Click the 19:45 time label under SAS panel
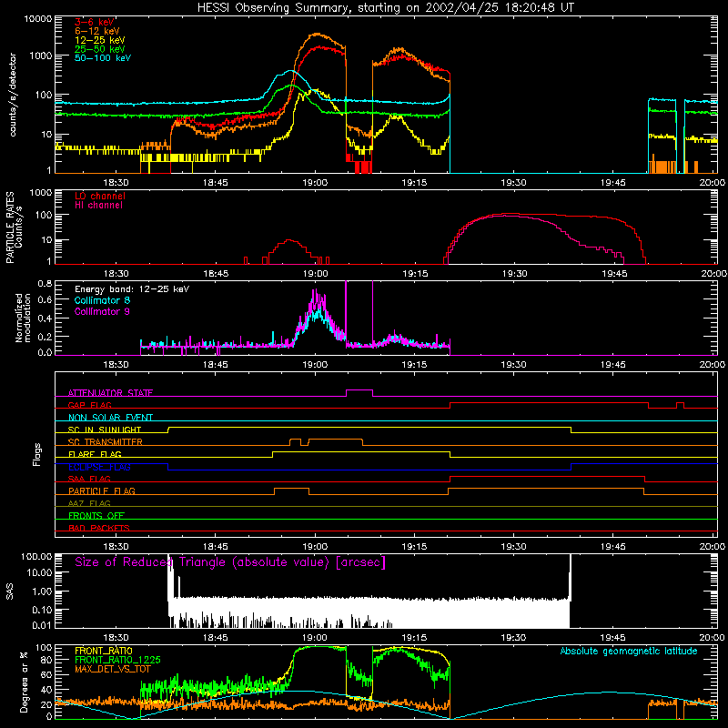728x728 pixels. tap(612, 638)
